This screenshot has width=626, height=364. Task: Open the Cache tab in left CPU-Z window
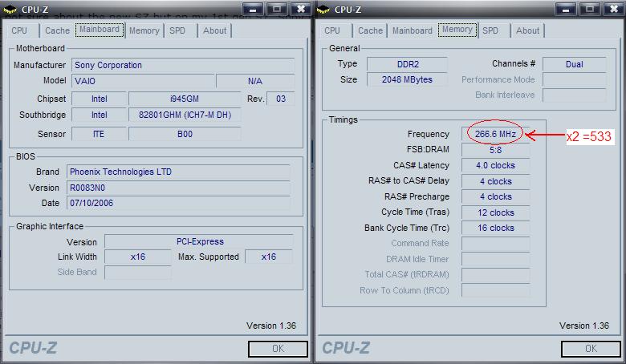(57, 30)
